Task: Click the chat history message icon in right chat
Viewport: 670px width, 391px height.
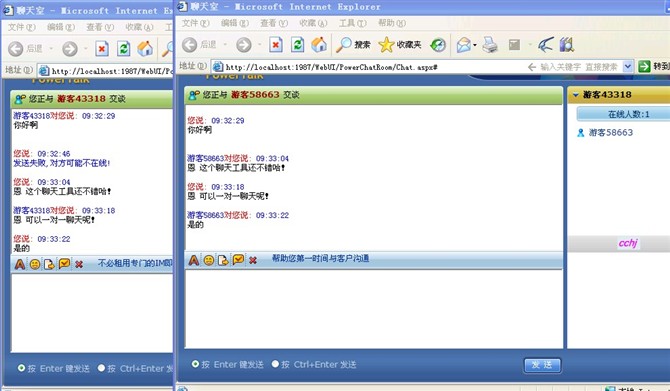Action: [238, 259]
